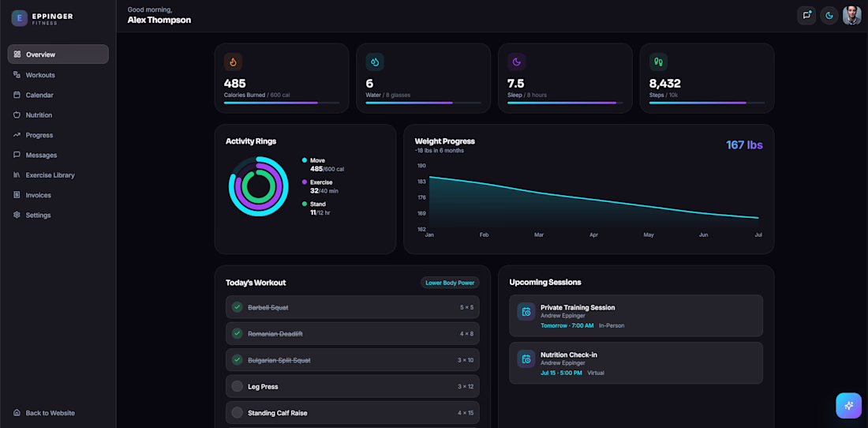Screen dimensions: 868x428
Task: Click the Calories Burned progress bar
Action: [x=282, y=103]
